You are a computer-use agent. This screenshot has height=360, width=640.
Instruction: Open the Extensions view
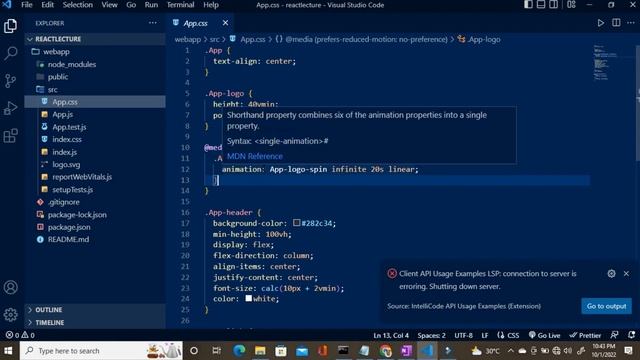coord(10,136)
